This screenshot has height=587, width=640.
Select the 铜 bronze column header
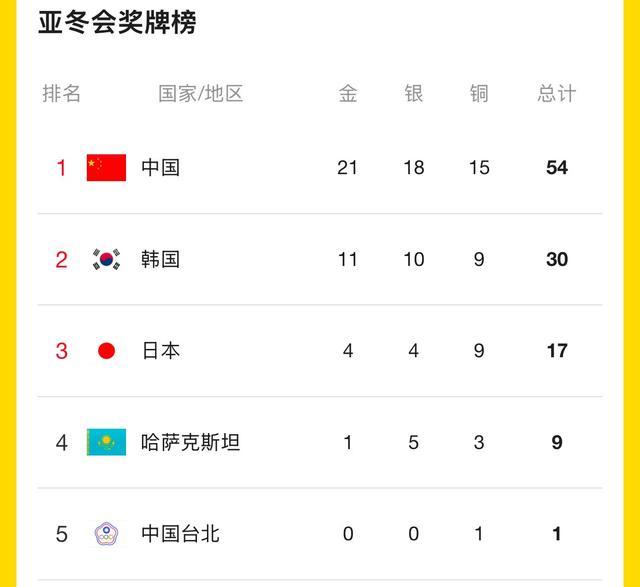[479, 94]
